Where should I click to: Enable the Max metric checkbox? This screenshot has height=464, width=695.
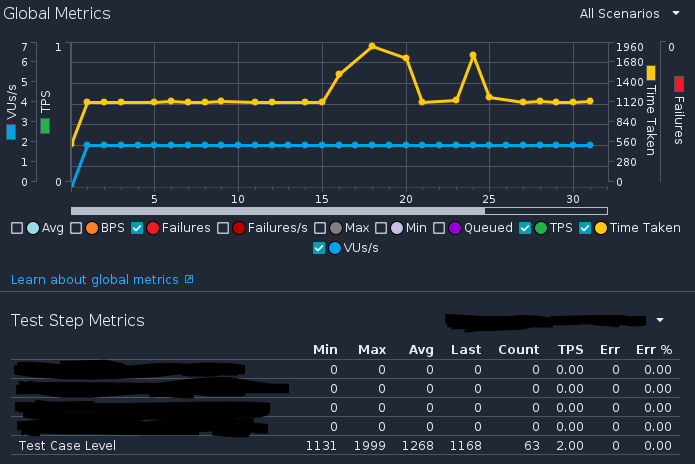pos(321,228)
